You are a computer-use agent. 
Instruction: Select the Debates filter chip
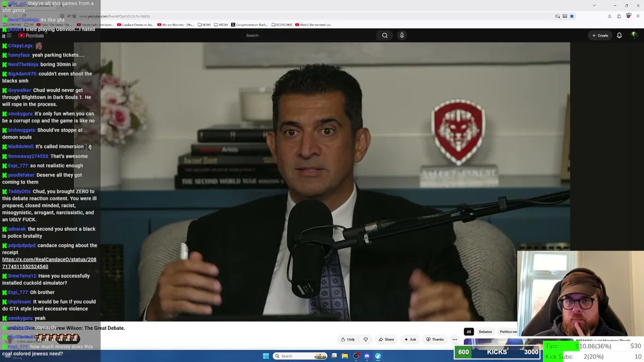pyautogui.click(x=485, y=332)
